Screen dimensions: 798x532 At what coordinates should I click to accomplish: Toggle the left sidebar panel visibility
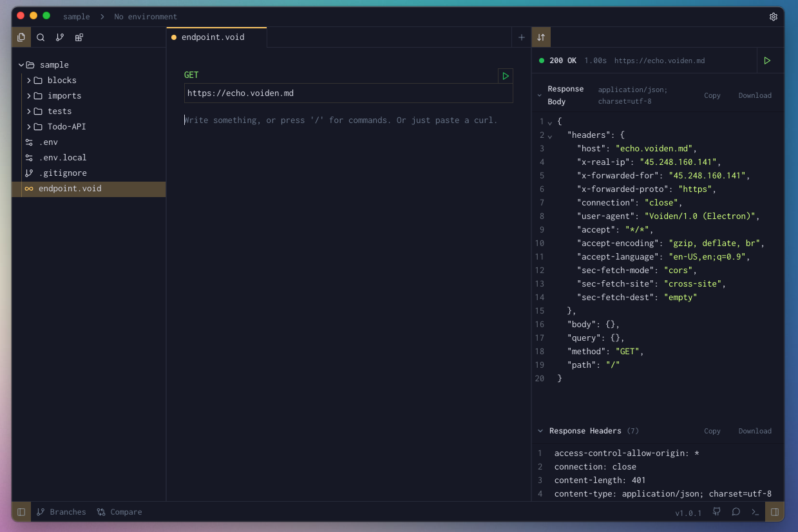[21, 512]
